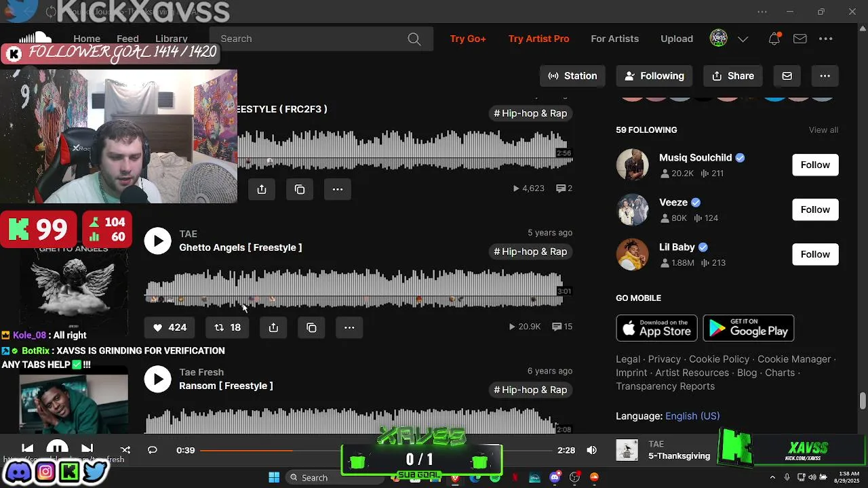Play Ghetto Angels [ Freestyle ]
This screenshot has height=488, width=868.
(x=157, y=241)
